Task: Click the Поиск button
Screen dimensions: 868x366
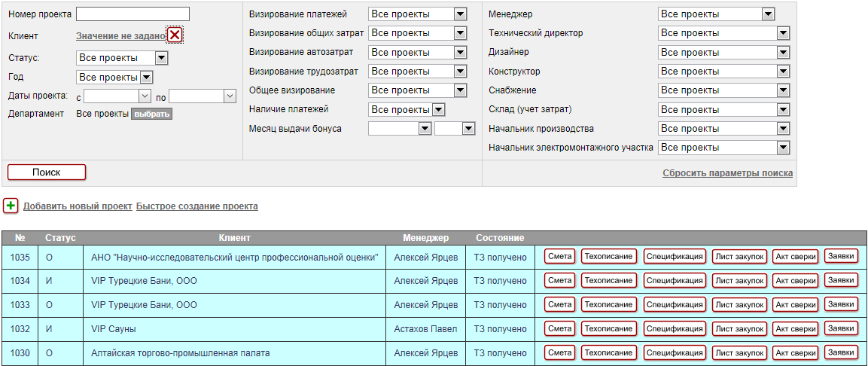Action: coord(47,172)
